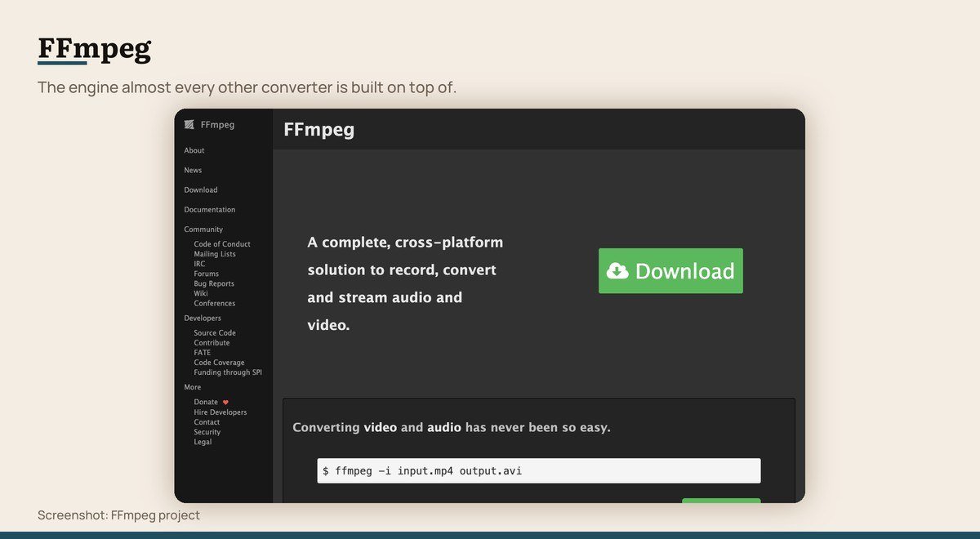Click the FFmpeg logo icon in sidebar
This screenshot has width=980, height=539.
click(x=189, y=125)
